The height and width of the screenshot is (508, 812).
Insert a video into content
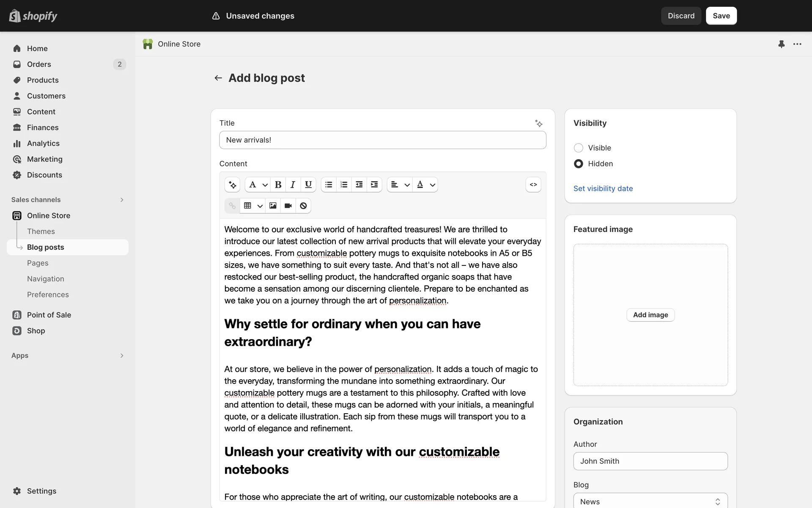288,206
